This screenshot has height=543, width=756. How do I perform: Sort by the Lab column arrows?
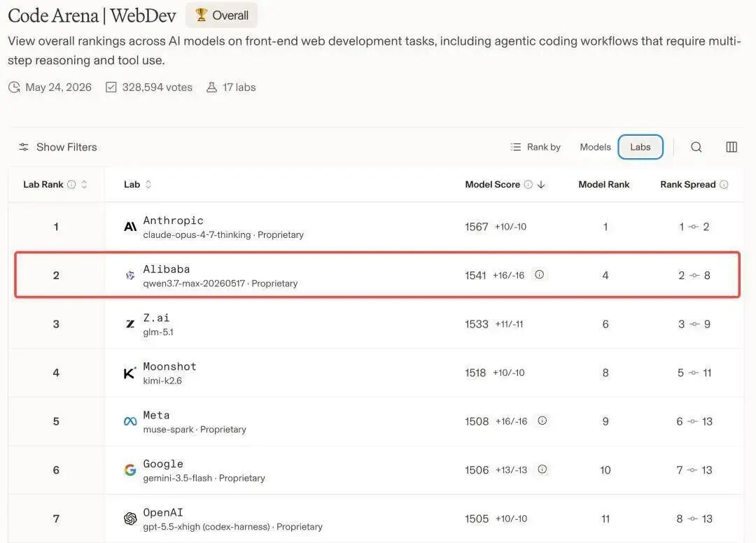148,185
